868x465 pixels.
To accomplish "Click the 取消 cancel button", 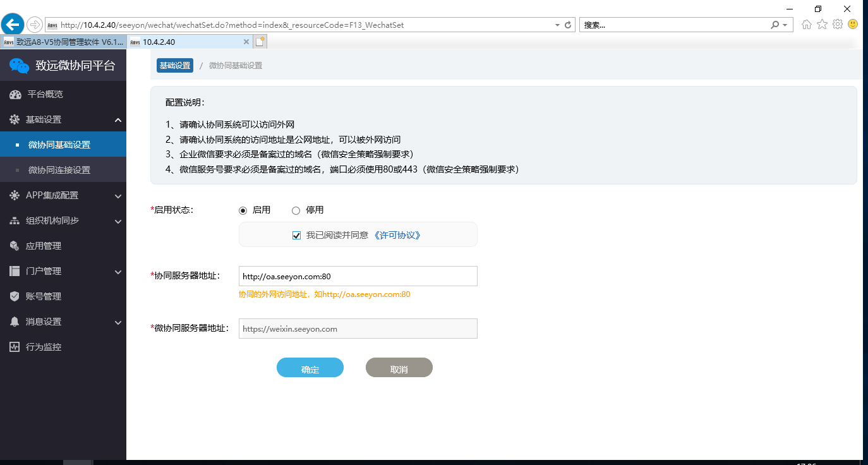I will pos(399,368).
